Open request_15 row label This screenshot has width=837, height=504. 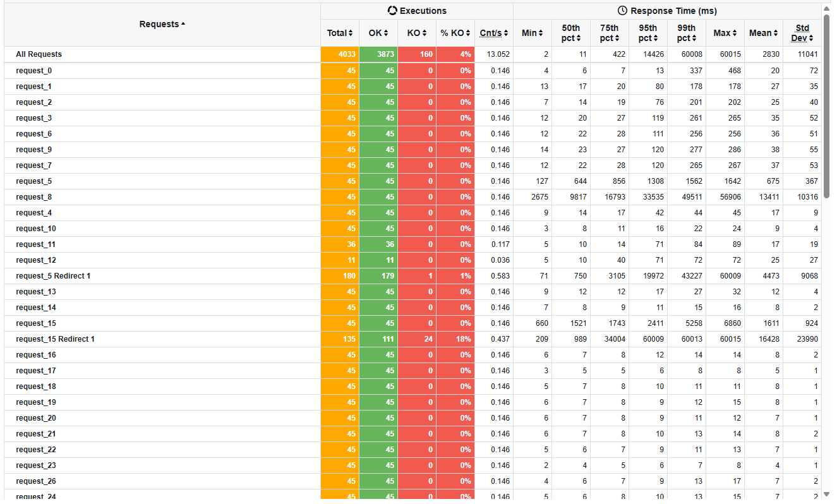36,323
